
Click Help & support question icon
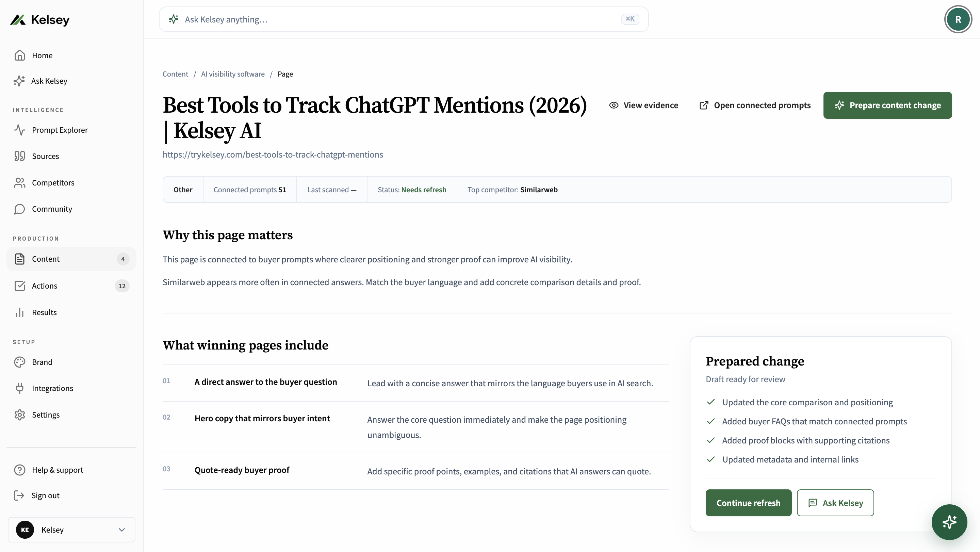[19, 470]
